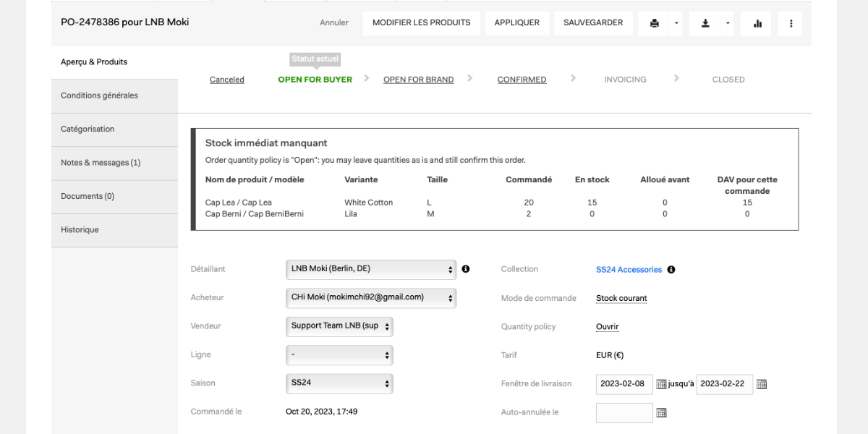Open the Vendeur Support Team LNB dropdown

339,326
